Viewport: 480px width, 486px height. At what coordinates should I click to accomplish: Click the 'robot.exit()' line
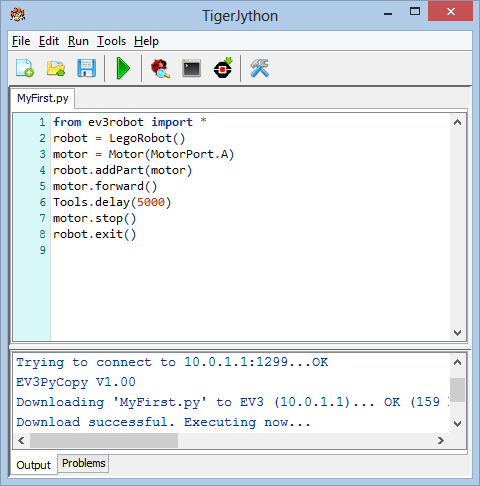coord(95,234)
